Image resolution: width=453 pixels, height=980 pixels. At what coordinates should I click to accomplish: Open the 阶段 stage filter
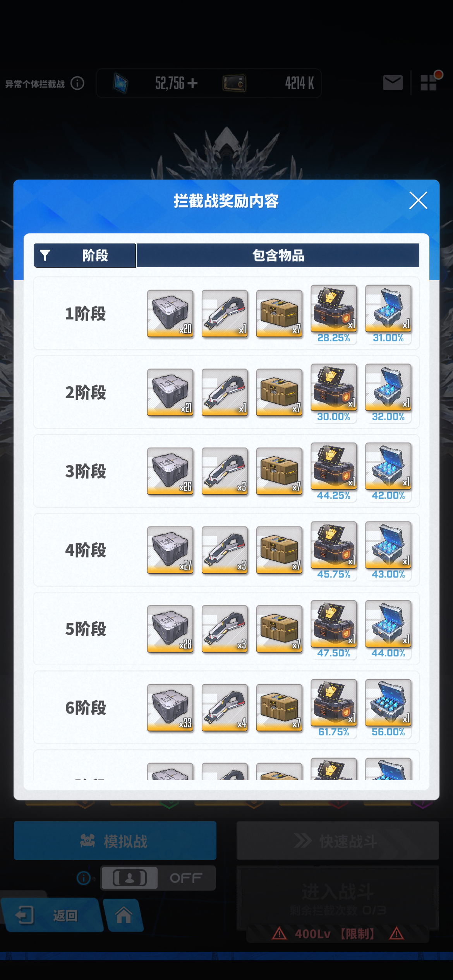click(85, 255)
